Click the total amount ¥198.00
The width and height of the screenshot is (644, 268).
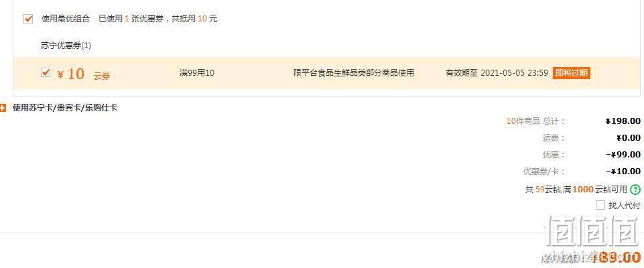click(x=623, y=121)
